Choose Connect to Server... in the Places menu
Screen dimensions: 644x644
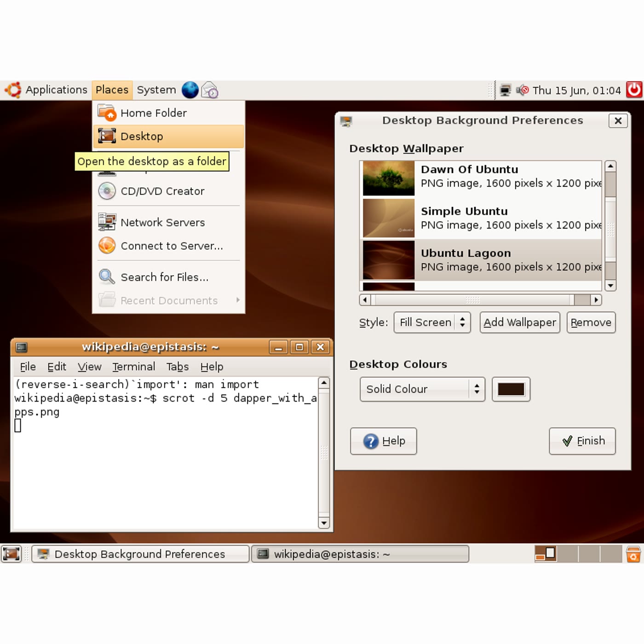[168, 246]
